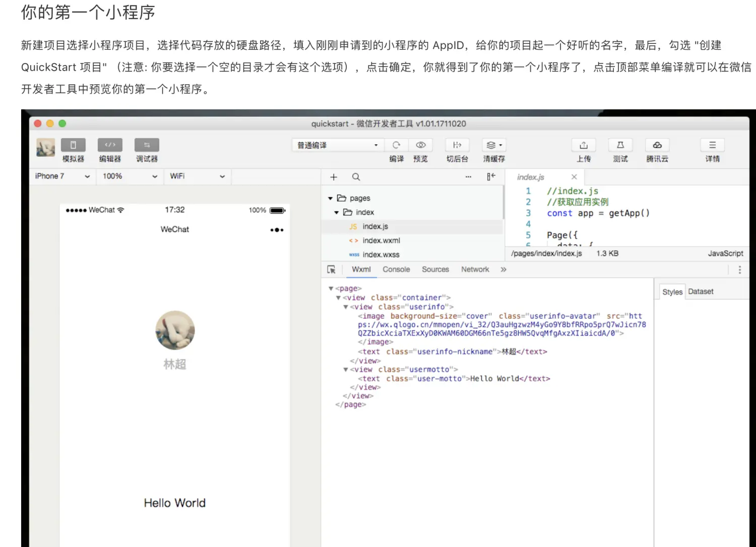Image resolution: width=756 pixels, height=547 pixels.
Task: Toggle the 编辑器 editor panel button
Action: (x=110, y=145)
